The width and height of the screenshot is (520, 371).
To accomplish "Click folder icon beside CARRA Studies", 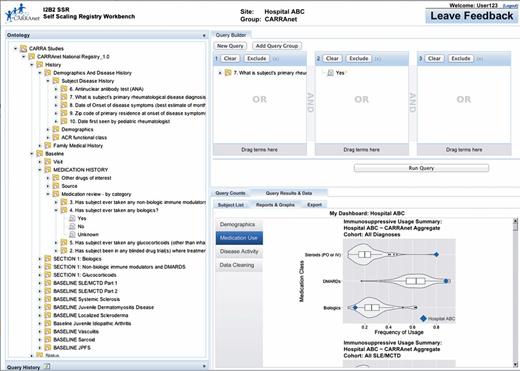I will [x=23, y=49].
